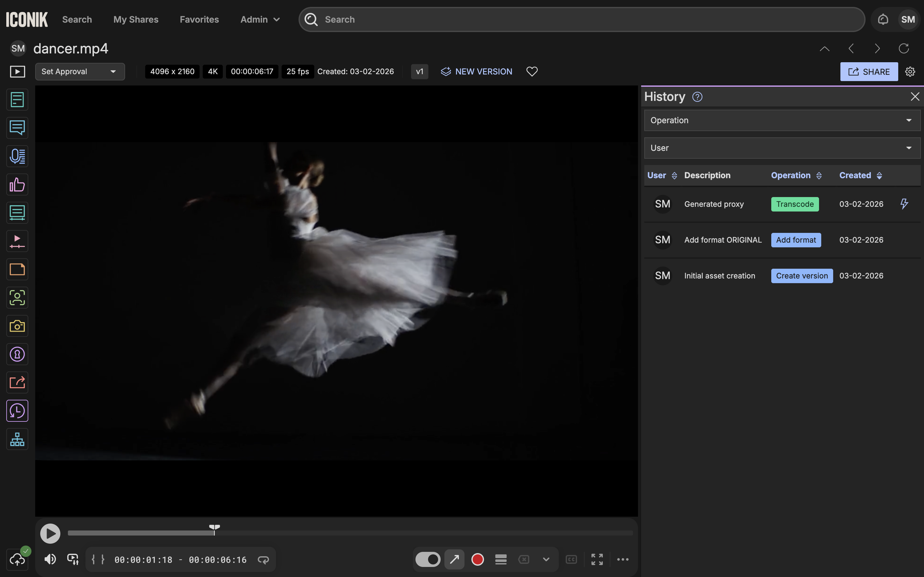Open the History panel icon in sidebar
This screenshot has height=577, width=924.
click(x=17, y=411)
